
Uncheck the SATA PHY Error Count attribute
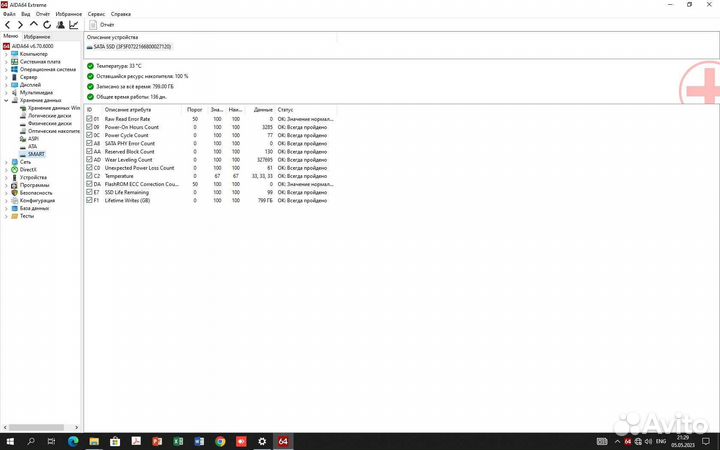point(89,143)
